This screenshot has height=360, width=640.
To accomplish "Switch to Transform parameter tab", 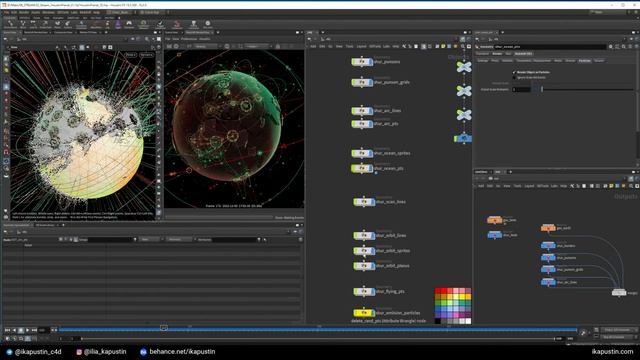I will 482,53.
